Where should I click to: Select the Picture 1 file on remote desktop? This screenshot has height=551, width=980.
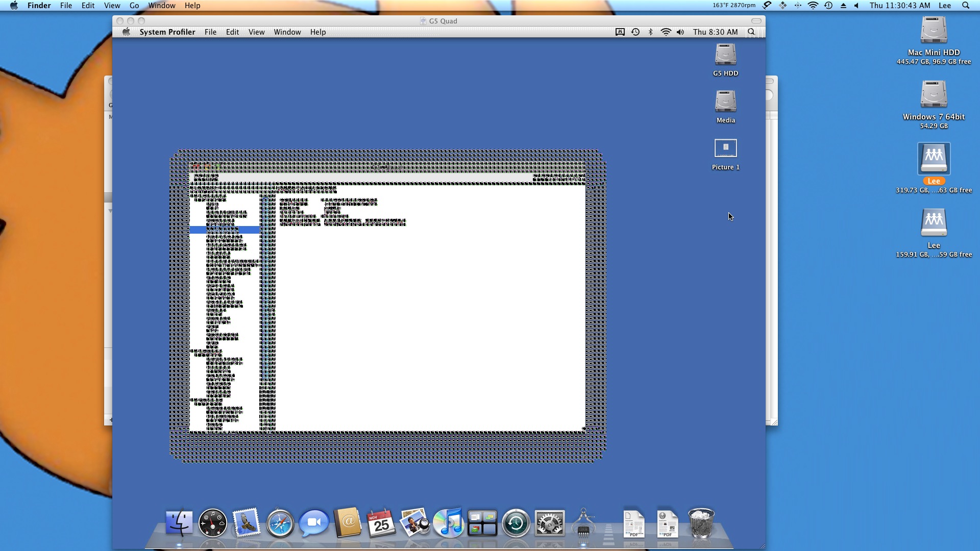(725, 149)
